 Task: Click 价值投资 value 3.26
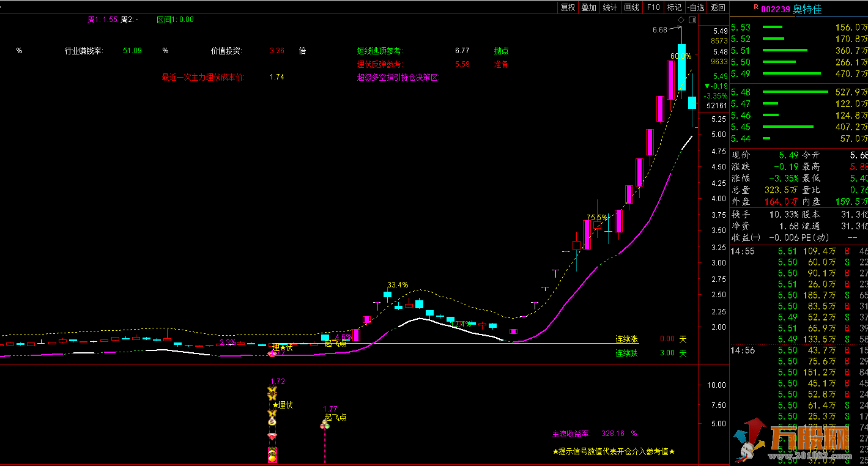point(277,51)
